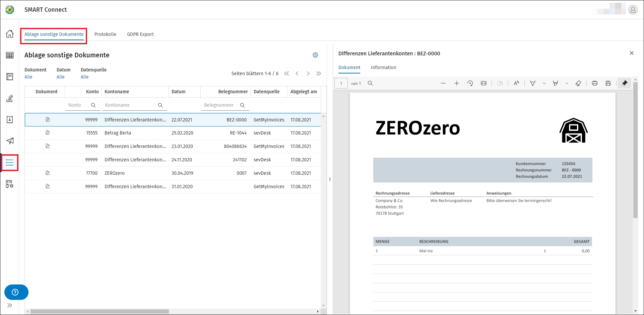644x315 pixels.
Task: Select the eraser annotation tool
Action: 578,83
